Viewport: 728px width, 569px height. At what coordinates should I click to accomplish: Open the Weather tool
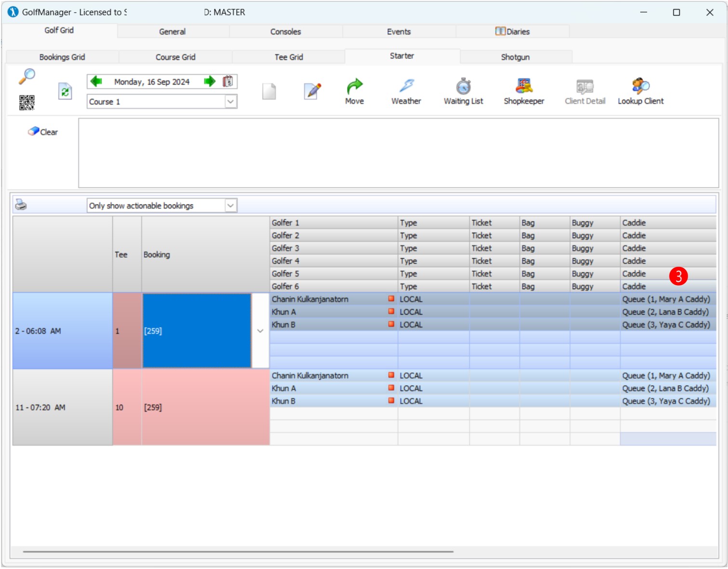click(x=406, y=92)
